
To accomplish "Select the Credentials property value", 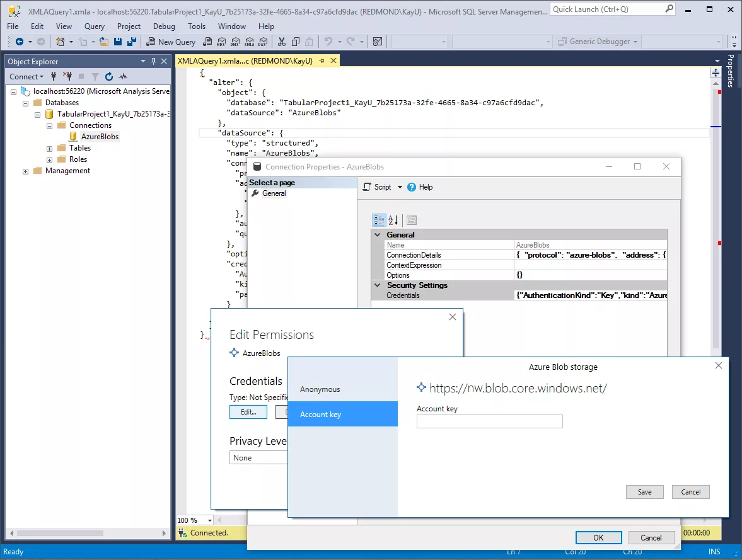I will (591, 295).
